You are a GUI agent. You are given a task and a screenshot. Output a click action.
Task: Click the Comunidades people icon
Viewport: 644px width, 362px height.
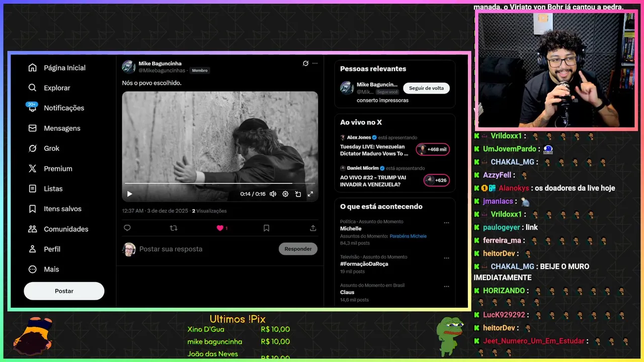(32, 229)
